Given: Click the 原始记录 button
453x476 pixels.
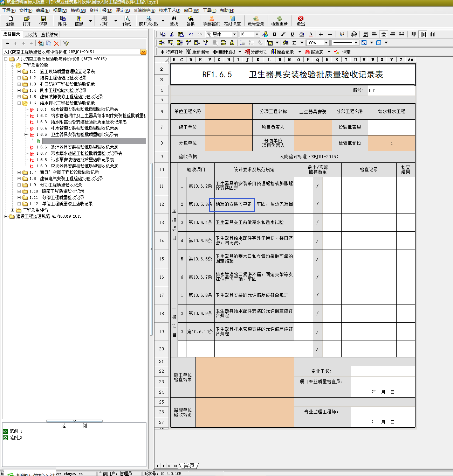Looking at the screenshot, I should coord(283,52).
